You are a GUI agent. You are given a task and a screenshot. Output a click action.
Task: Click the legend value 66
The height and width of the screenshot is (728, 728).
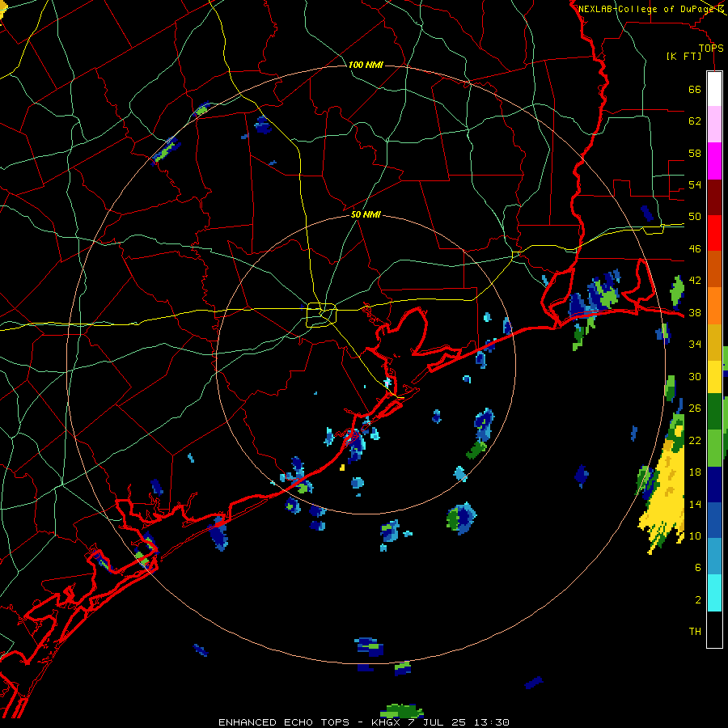695,90
